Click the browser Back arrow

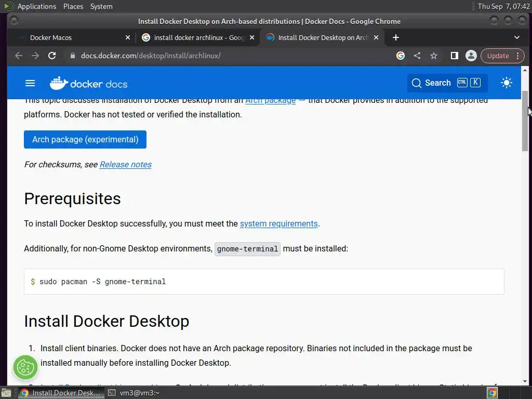pyautogui.click(x=19, y=56)
